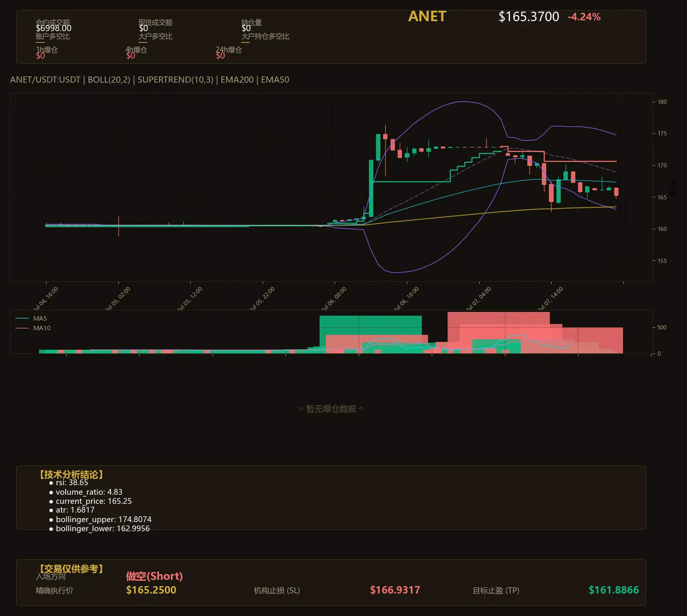687x616 pixels.
Task: Click the execution price $165.2500
Action: (151, 590)
